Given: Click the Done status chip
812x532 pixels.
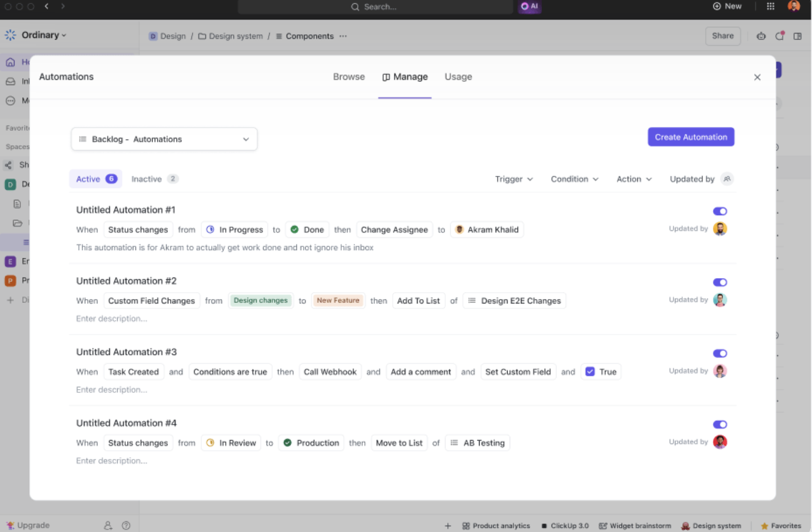Looking at the screenshot, I should (x=307, y=230).
